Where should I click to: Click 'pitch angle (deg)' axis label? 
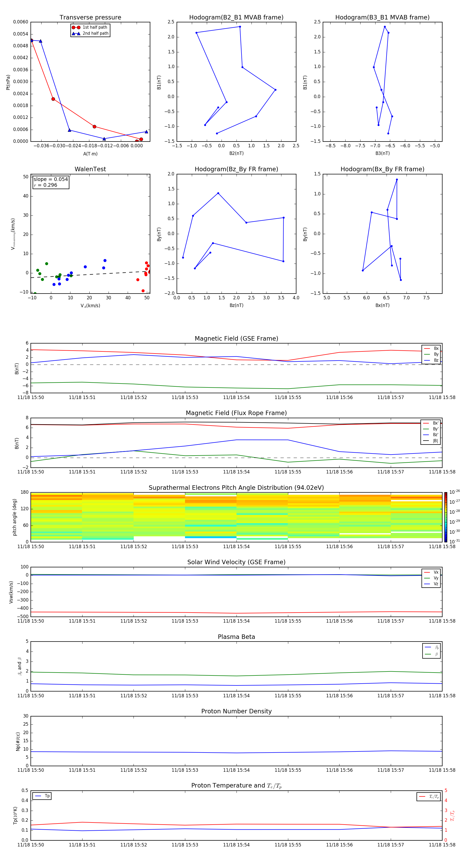(x=14, y=517)
